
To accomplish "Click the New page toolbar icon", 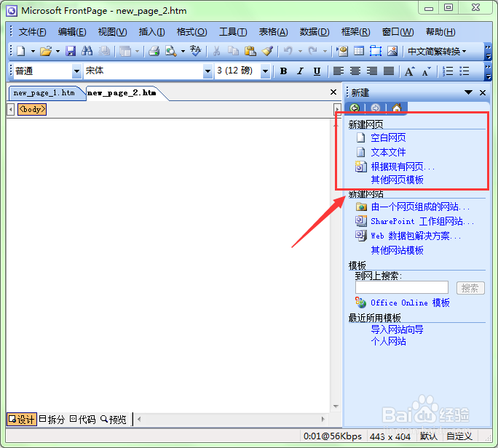I will click(x=21, y=51).
